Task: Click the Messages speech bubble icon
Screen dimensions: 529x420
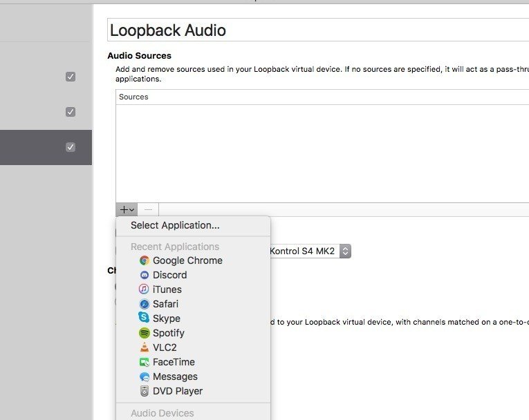Action: click(145, 377)
